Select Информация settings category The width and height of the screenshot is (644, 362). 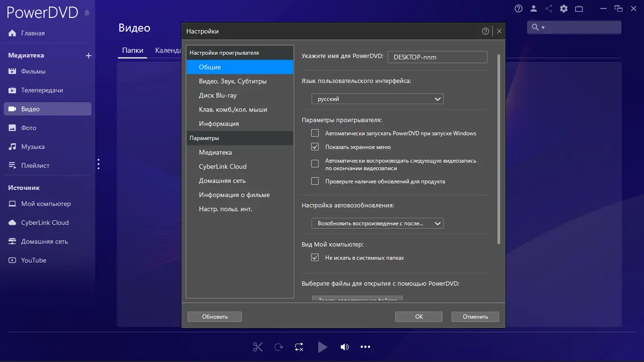coord(240,123)
